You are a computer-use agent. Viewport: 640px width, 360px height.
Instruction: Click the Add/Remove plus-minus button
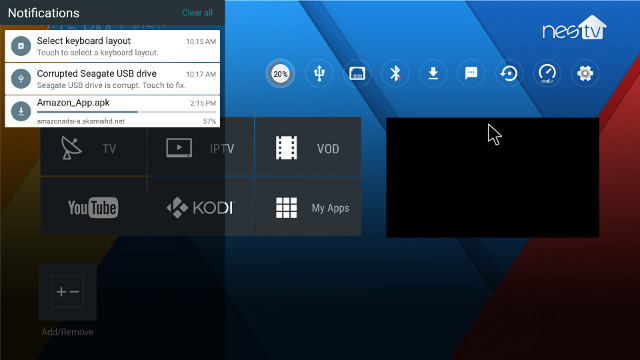67,291
